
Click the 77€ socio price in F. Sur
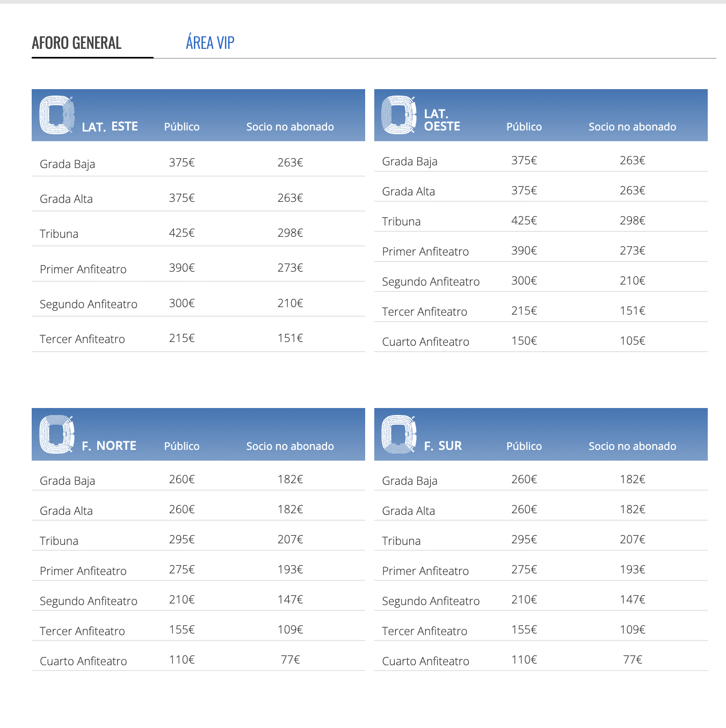tap(633, 660)
